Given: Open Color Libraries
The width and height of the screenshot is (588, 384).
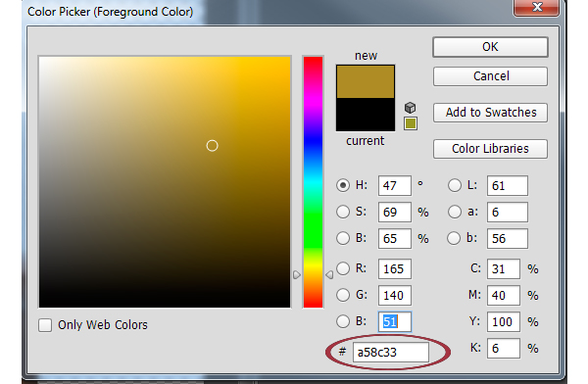Looking at the screenshot, I should point(490,149).
